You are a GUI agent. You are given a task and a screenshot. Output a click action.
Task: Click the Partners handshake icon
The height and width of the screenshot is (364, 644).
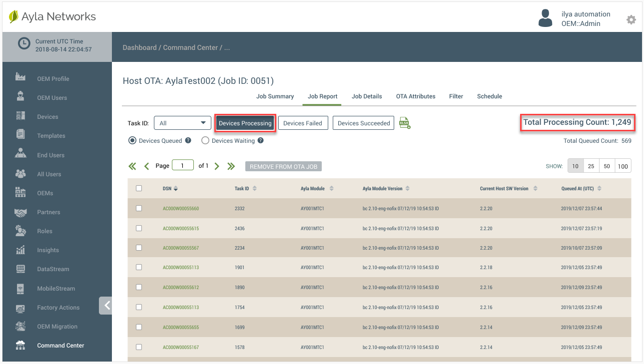pyautogui.click(x=20, y=212)
